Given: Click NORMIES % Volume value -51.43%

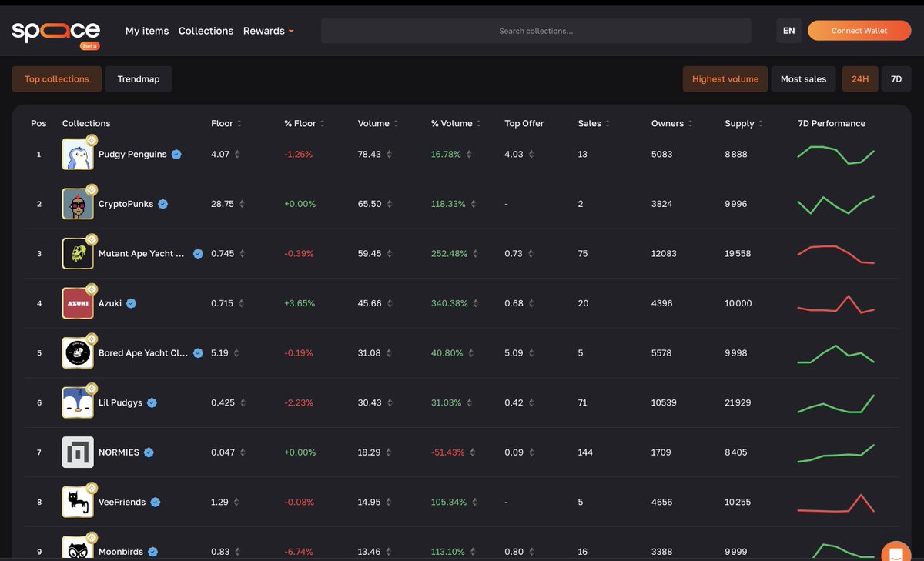Looking at the screenshot, I should pyautogui.click(x=448, y=452).
